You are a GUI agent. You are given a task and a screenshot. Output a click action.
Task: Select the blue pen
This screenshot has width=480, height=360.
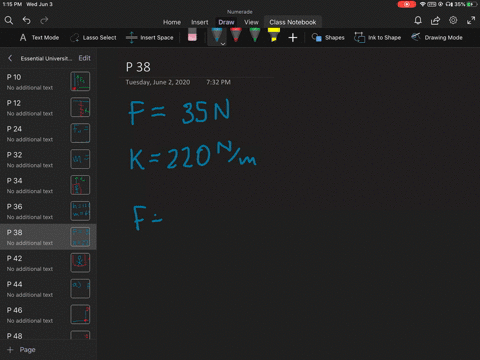(x=216, y=35)
